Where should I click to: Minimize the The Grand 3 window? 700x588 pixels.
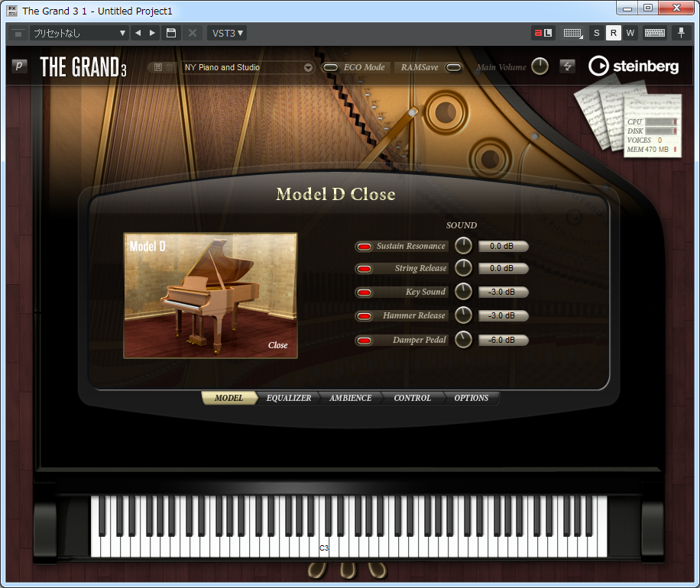pos(627,8)
